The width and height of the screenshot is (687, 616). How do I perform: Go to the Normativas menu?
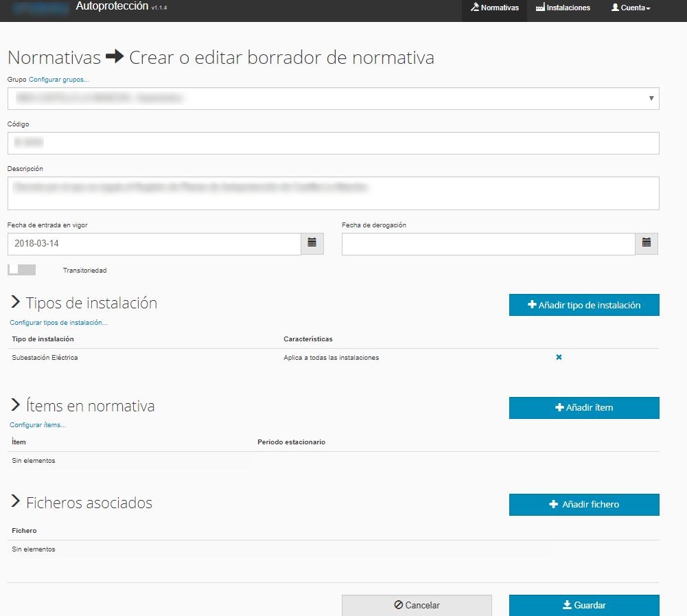click(494, 8)
